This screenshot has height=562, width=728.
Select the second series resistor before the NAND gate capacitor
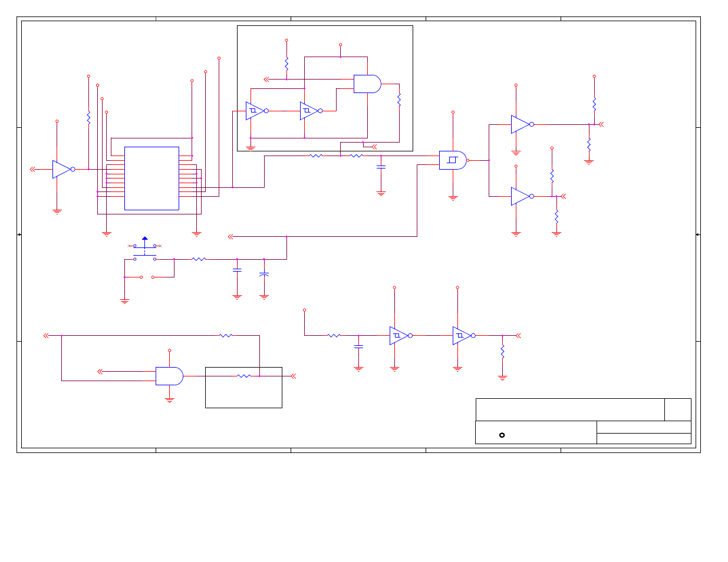356,156
